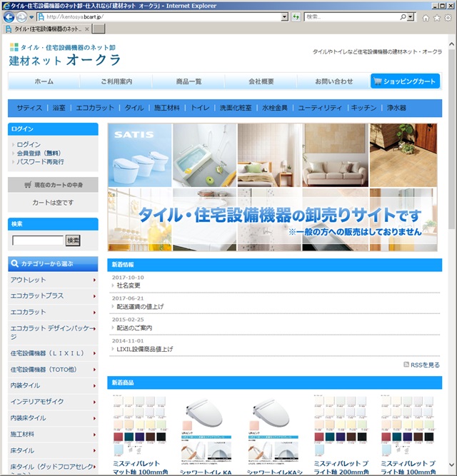Open the 商品一覧 navigation item
The height and width of the screenshot is (476, 457).
(189, 81)
